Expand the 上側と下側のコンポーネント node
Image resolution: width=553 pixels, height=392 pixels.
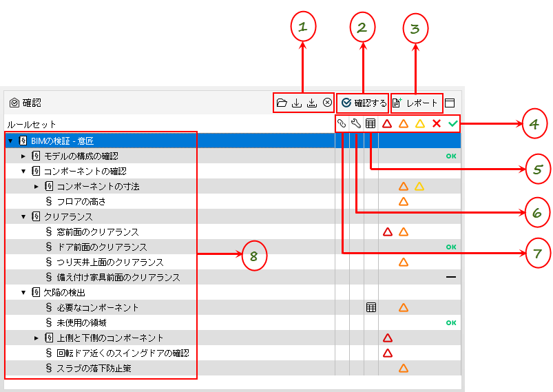pos(36,338)
